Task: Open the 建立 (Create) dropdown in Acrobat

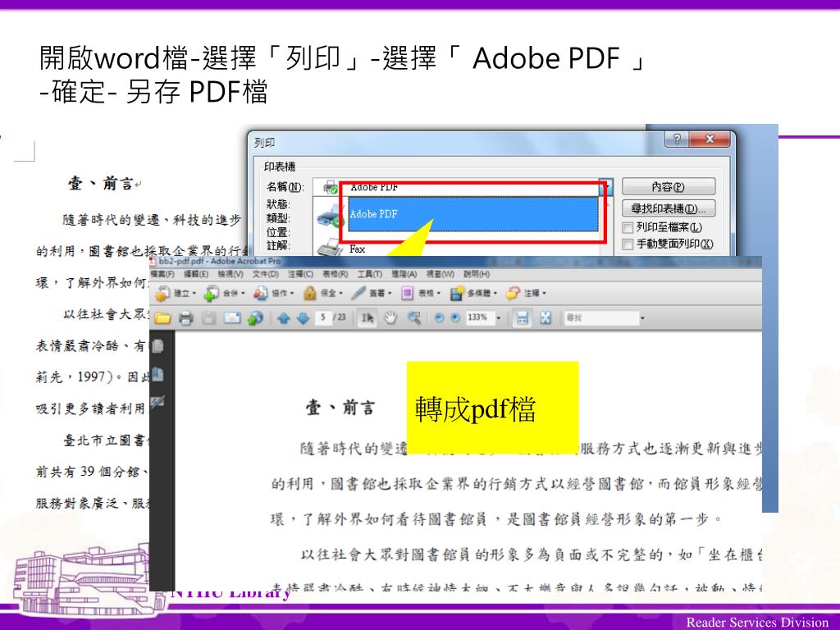Action: point(176,293)
